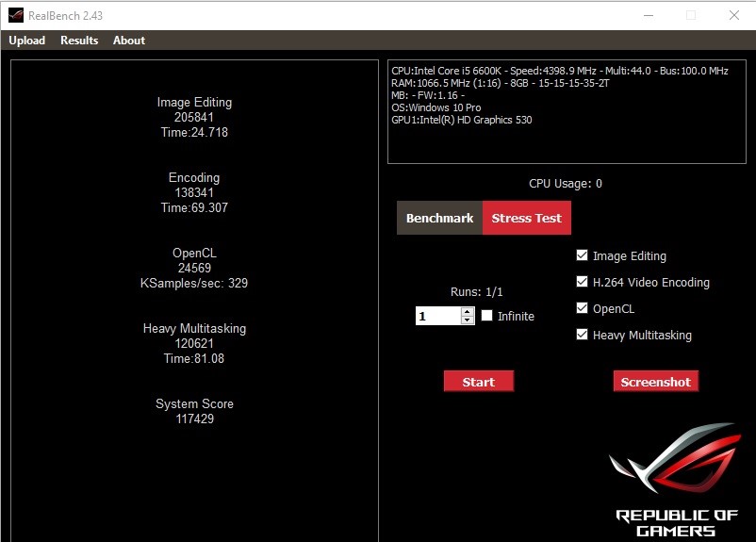Click the OS:Windows 10 Pro line

coord(436,107)
